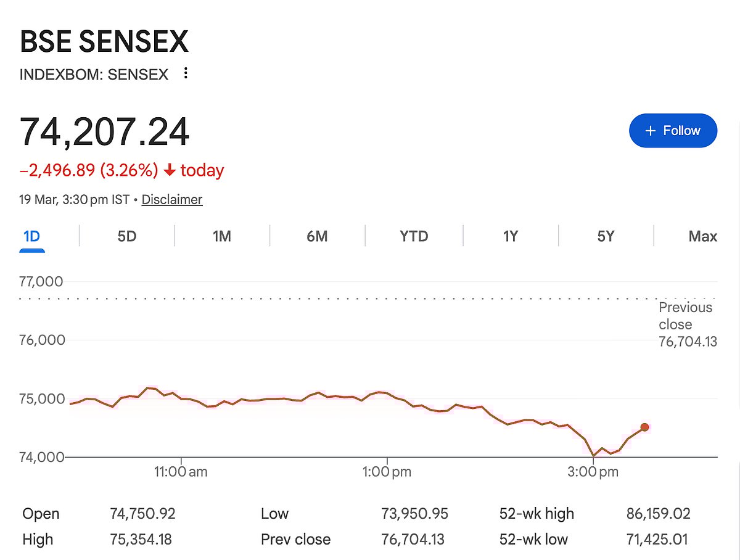Open the three-dot more options menu
The image size is (740, 560).
[185, 74]
